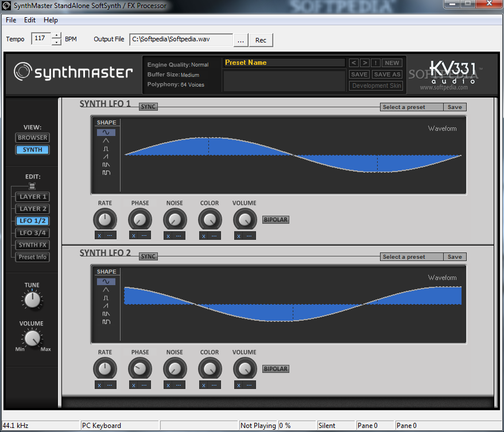Viewport: 504px width, 432px height.
Task: Increase tempo with the up stepper
Action: (56, 36)
